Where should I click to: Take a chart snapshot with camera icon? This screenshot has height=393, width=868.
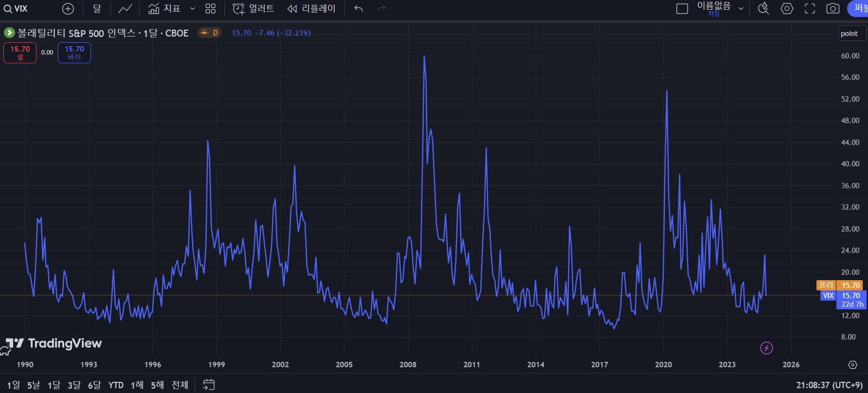tap(833, 9)
